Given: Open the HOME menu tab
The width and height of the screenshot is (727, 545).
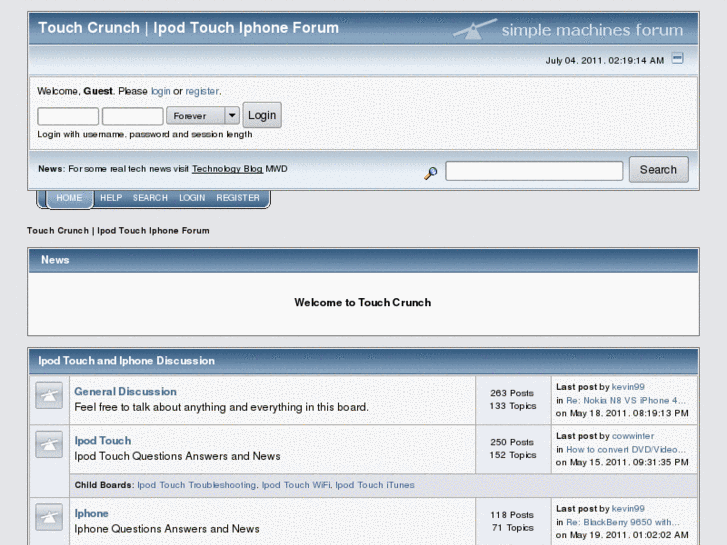Looking at the screenshot, I should coord(69,198).
